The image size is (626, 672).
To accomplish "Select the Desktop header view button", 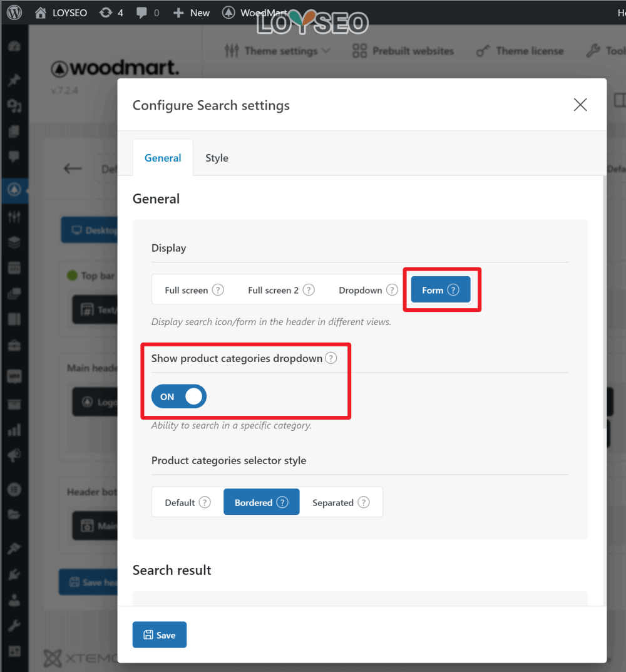I will coord(89,230).
